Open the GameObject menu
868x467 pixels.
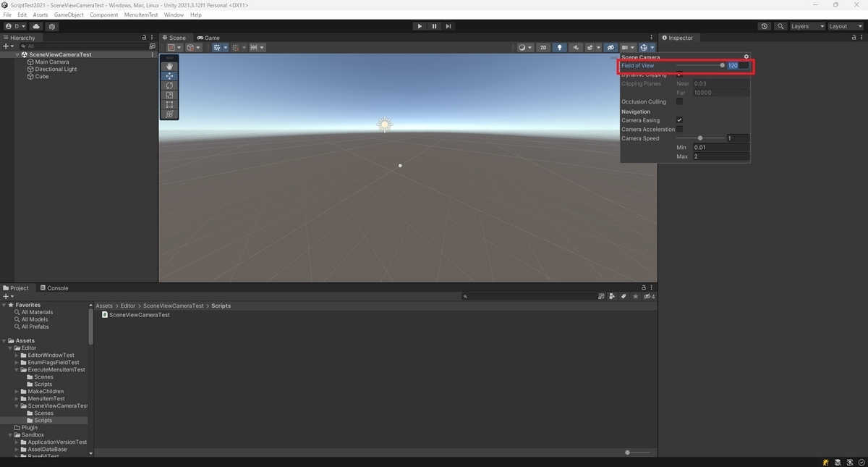69,14
